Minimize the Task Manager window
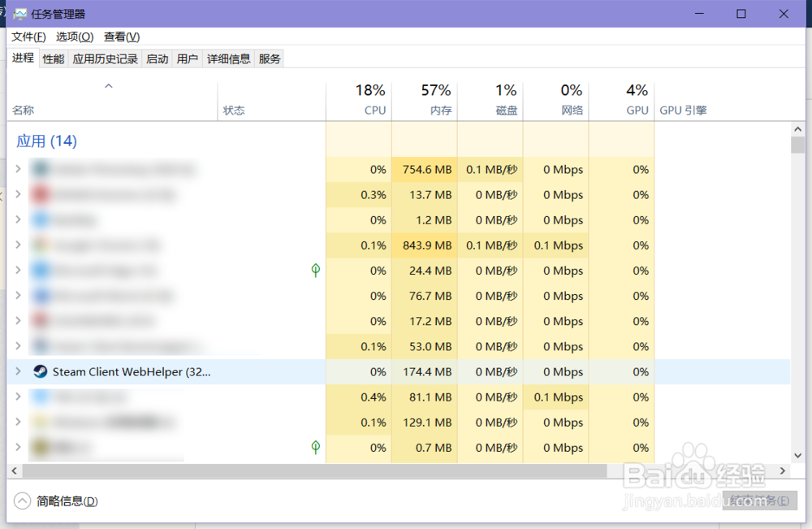Image resolution: width=812 pixels, height=529 pixels. pyautogui.click(x=699, y=14)
